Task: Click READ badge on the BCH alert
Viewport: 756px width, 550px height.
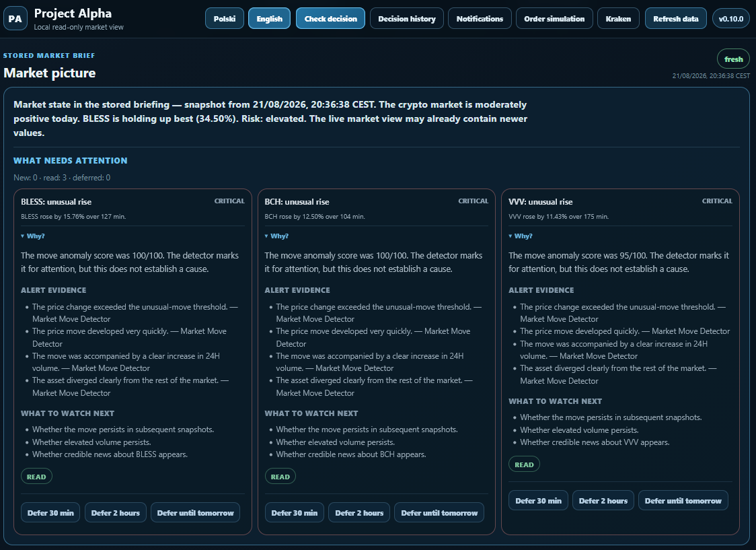Action: click(280, 477)
